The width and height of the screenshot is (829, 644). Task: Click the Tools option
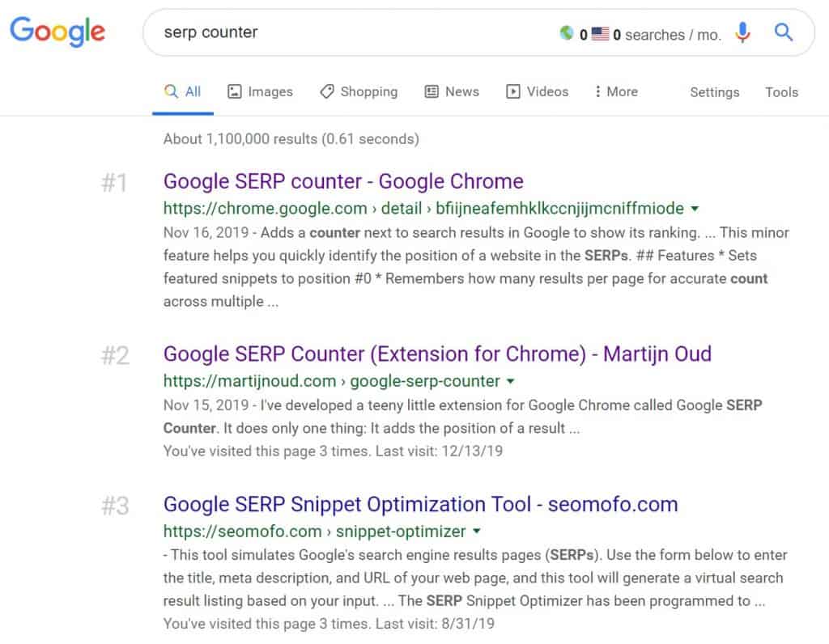[x=781, y=92]
